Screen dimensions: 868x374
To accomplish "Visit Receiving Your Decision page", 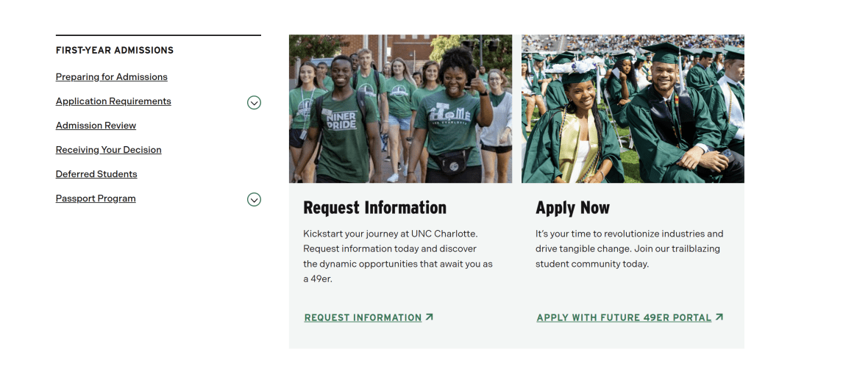I will [x=108, y=150].
